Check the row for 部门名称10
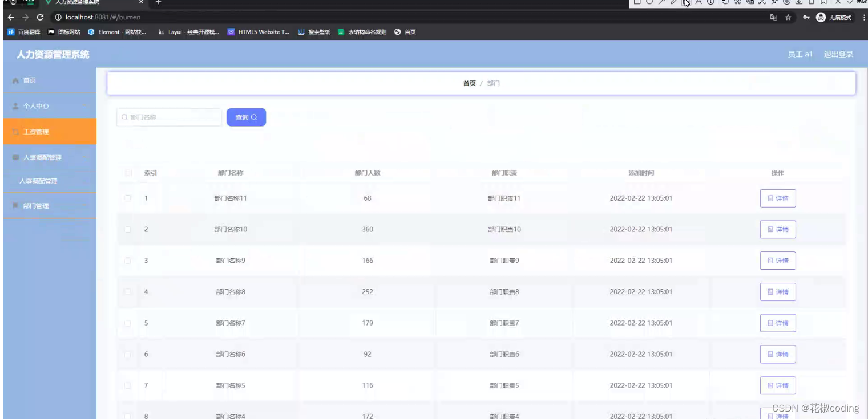The width and height of the screenshot is (868, 419). (x=128, y=229)
